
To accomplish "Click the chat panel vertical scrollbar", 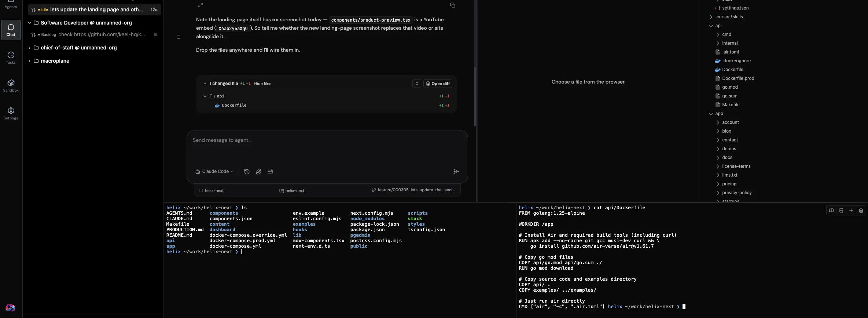I will [x=475, y=97].
